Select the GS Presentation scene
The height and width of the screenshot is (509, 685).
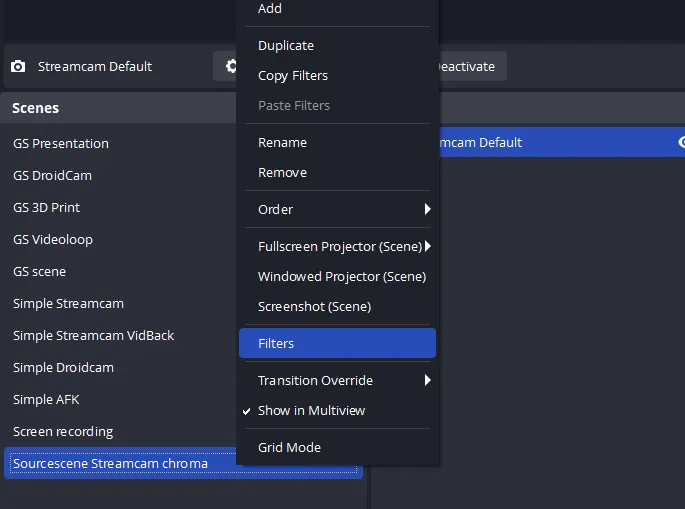tap(61, 144)
